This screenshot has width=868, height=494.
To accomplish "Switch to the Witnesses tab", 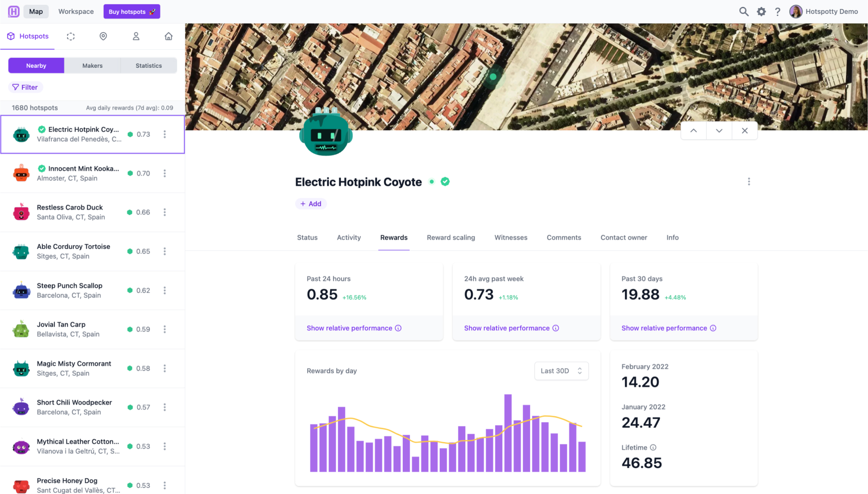I will point(511,237).
